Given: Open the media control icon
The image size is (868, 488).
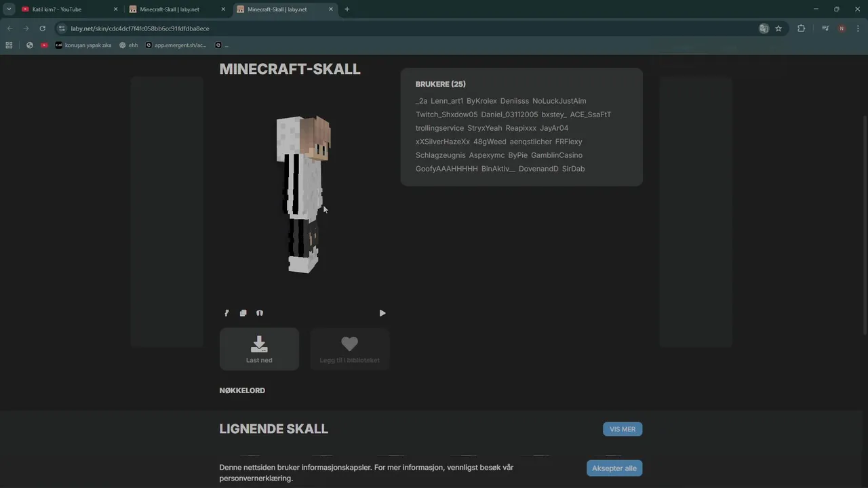Looking at the screenshot, I should point(825,28).
